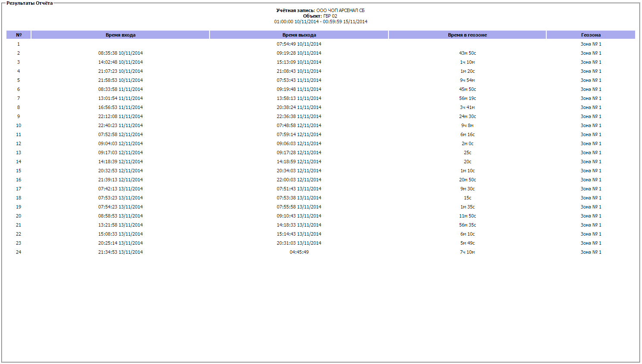Click the Время в геозоне column header
Screen dimensions: 642x364
467,35
